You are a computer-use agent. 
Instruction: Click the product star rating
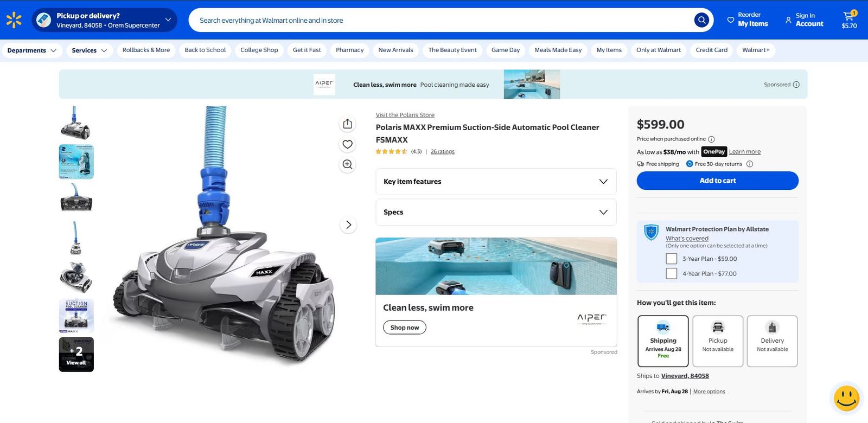pyautogui.click(x=391, y=152)
